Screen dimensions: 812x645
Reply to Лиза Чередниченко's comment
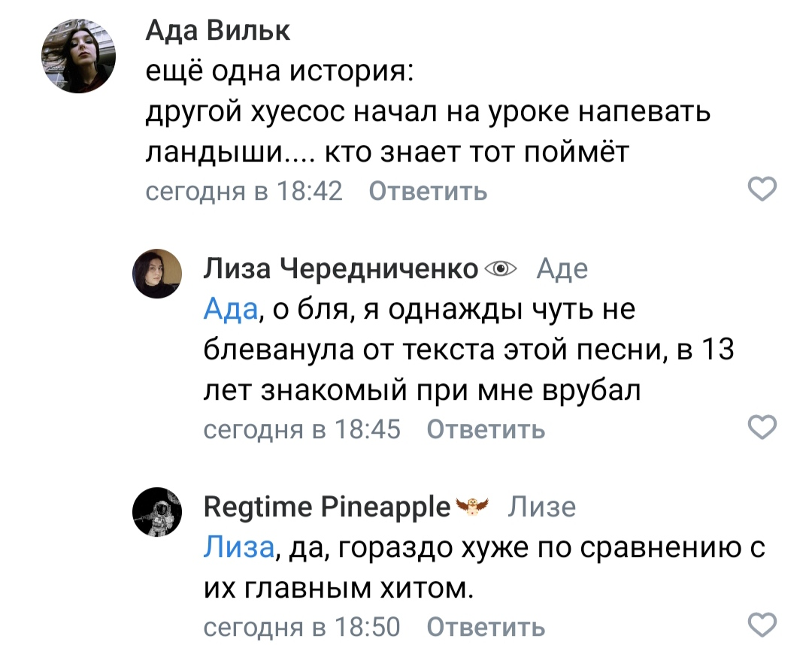pos(486,429)
